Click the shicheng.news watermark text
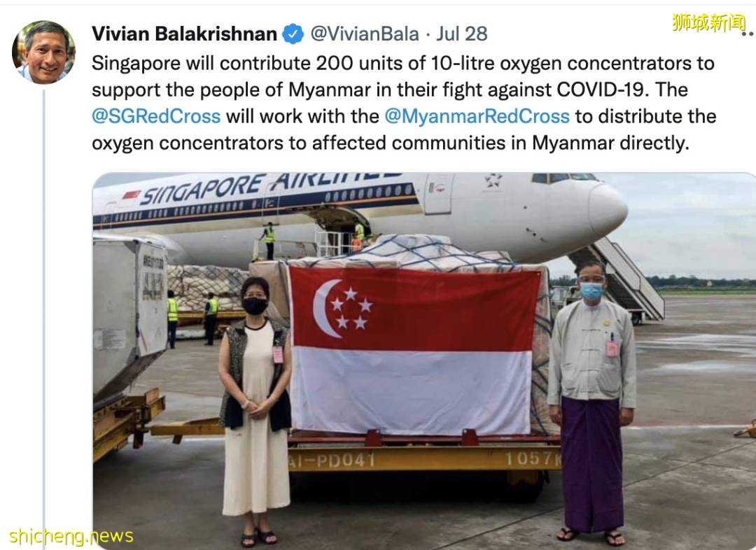756x550 pixels. [x=71, y=536]
